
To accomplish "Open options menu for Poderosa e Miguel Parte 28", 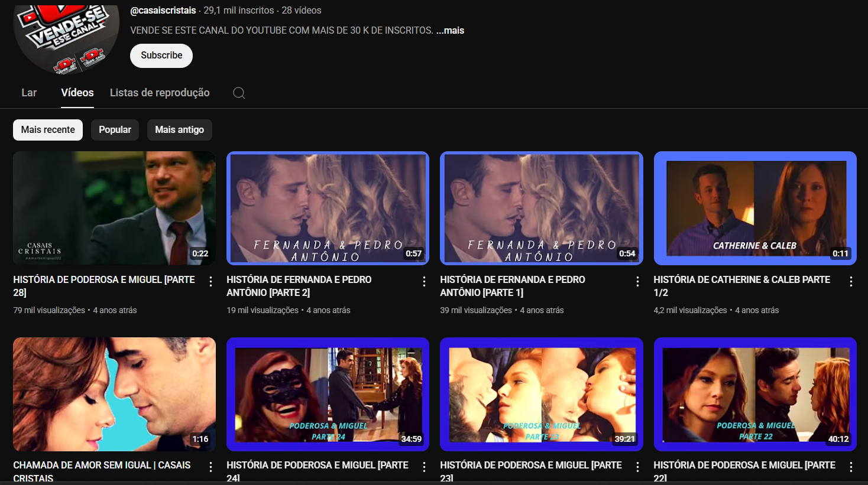I will point(210,282).
